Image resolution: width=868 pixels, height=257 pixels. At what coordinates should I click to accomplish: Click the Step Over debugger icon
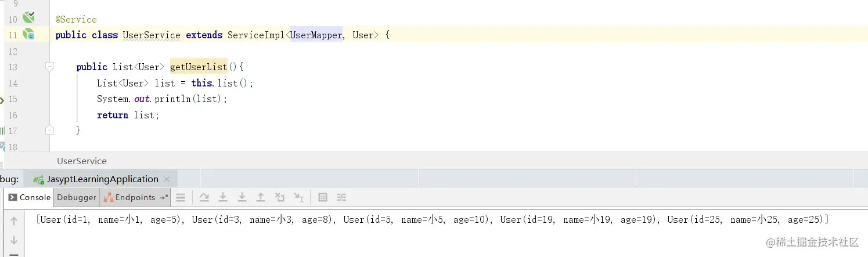point(204,198)
